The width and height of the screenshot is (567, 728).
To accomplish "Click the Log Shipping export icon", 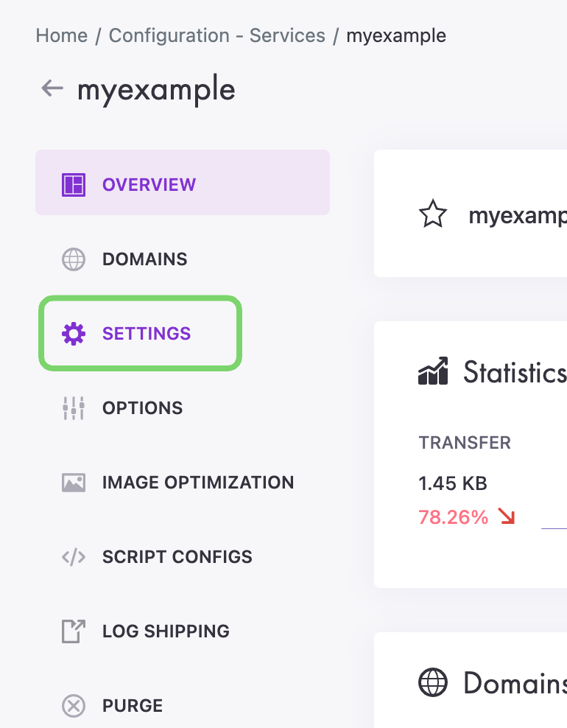I will [x=74, y=631].
